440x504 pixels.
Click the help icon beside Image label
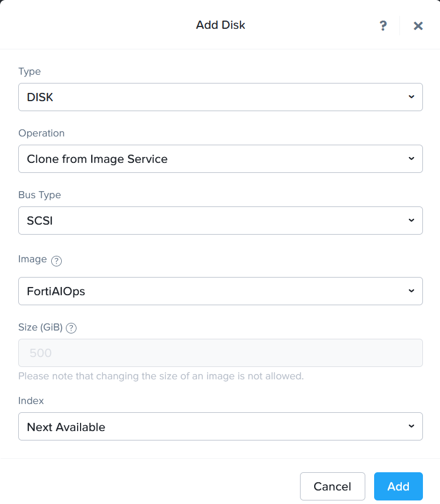coord(56,262)
